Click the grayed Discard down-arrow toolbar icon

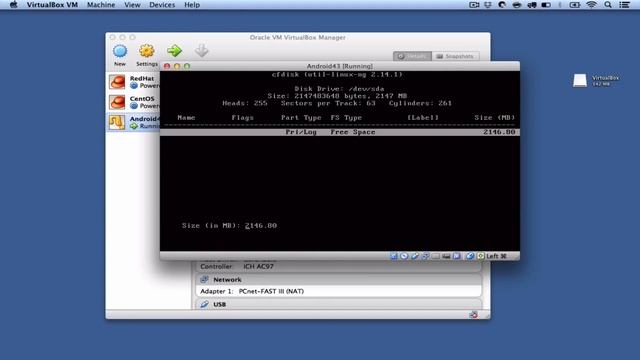tap(201, 51)
